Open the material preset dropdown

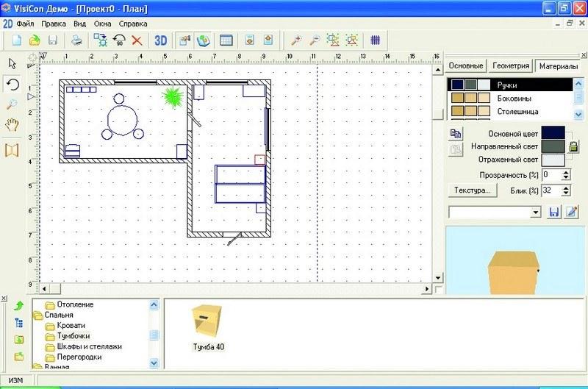(x=535, y=212)
